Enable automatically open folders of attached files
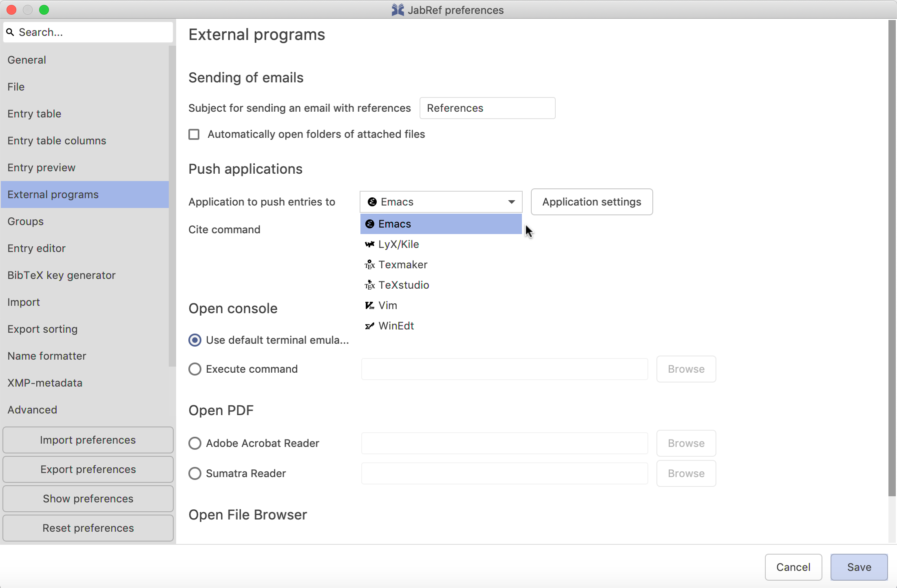The width and height of the screenshot is (897, 588). (x=194, y=134)
